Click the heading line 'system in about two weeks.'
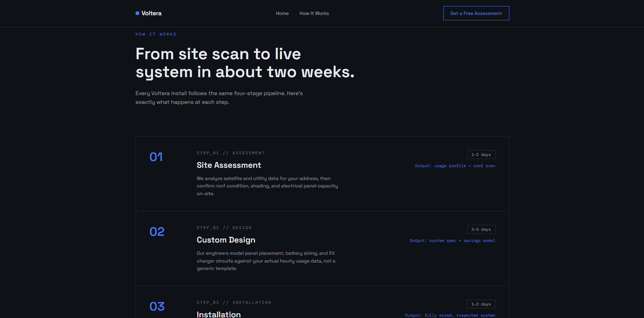Image resolution: width=644 pixels, height=318 pixels. (245, 72)
